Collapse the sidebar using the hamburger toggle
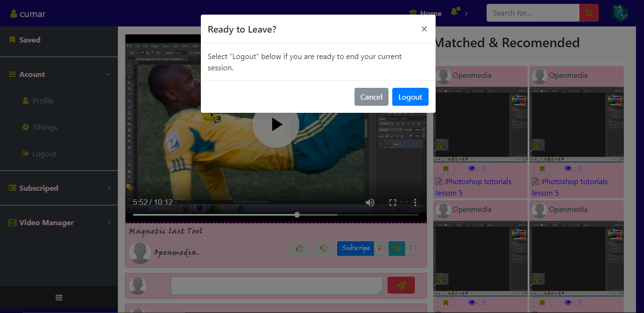This screenshot has width=644, height=313. tap(58, 297)
